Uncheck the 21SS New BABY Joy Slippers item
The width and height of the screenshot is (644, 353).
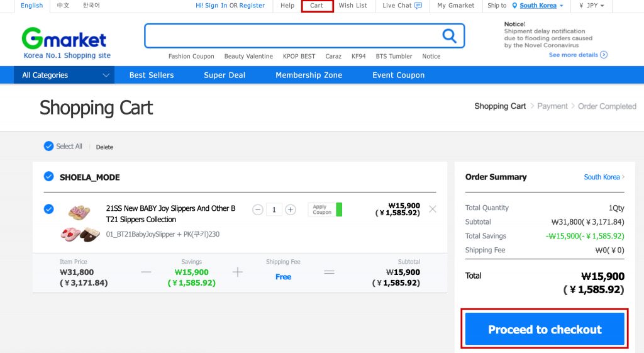pyautogui.click(x=48, y=209)
